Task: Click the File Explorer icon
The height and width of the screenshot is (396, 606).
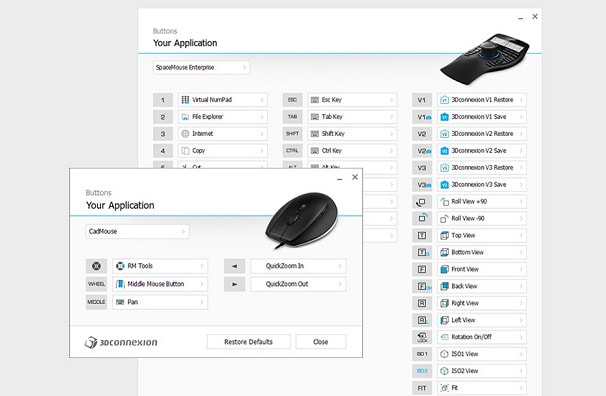Action: pyautogui.click(x=185, y=117)
